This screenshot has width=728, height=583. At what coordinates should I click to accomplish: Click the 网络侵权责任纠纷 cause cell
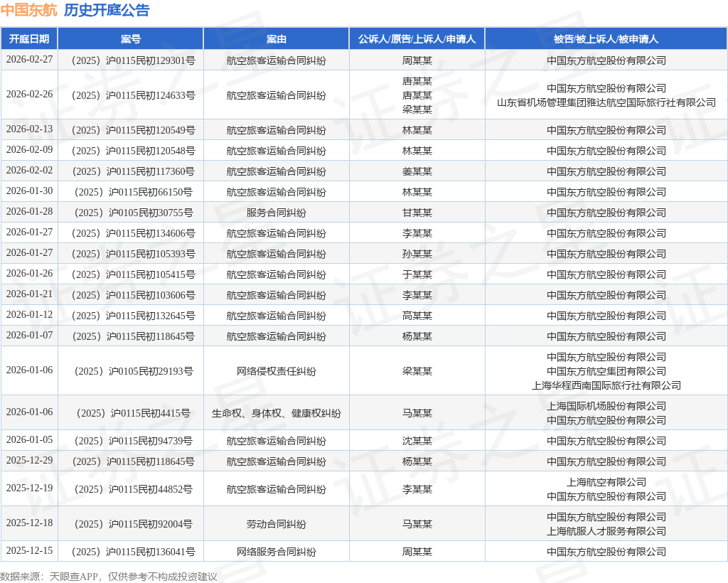pyautogui.click(x=277, y=371)
